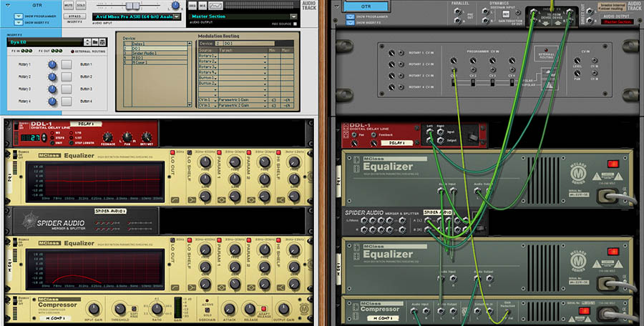
Task: Click Param 1 frequency knob, upper Equalizer
Action: click(235, 162)
